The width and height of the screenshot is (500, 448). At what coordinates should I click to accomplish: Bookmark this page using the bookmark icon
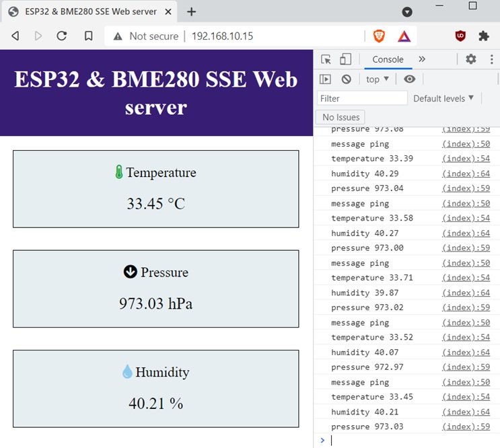coord(89,36)
